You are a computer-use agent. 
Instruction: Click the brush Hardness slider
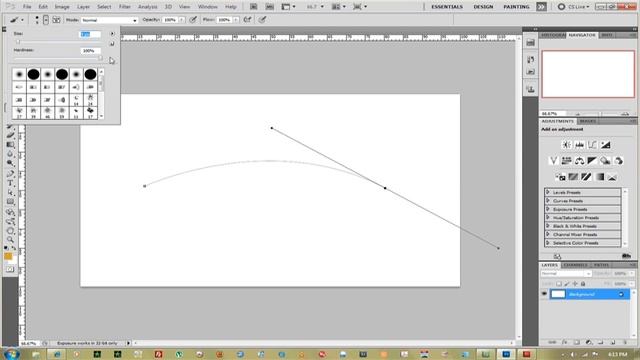click(58, 58)
